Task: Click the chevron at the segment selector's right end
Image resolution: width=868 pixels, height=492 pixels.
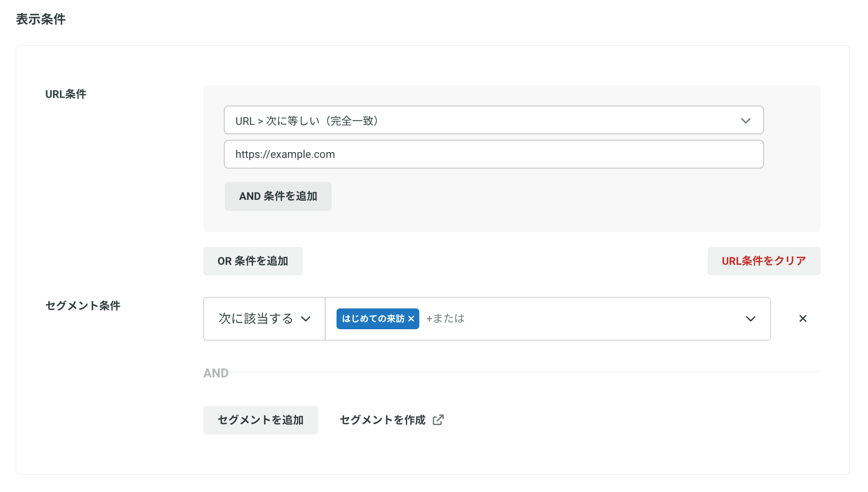Action: coord(751,319)
